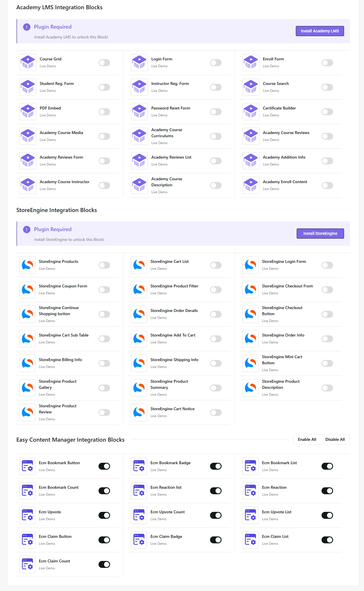This screenshot has height=591, width=364.
Task: Click the StoreEngine Mini Cart Button icon
Action: pyautogui.click(x=250, y=363)
